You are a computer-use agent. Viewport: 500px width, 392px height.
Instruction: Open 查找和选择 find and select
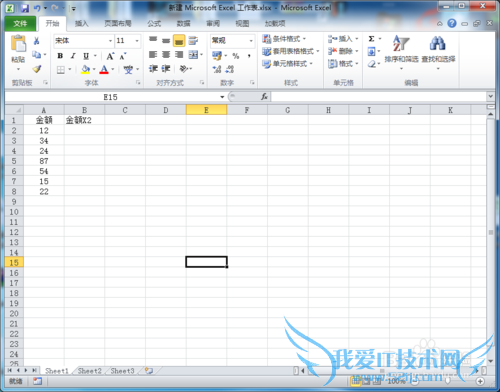(x=438, y=52)
